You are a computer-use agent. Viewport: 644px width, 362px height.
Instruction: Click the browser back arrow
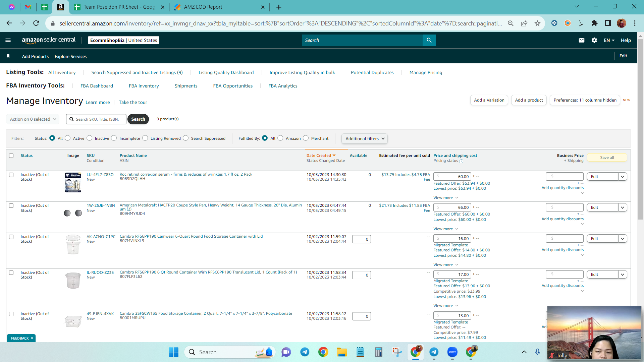click(x=9, y=23)
